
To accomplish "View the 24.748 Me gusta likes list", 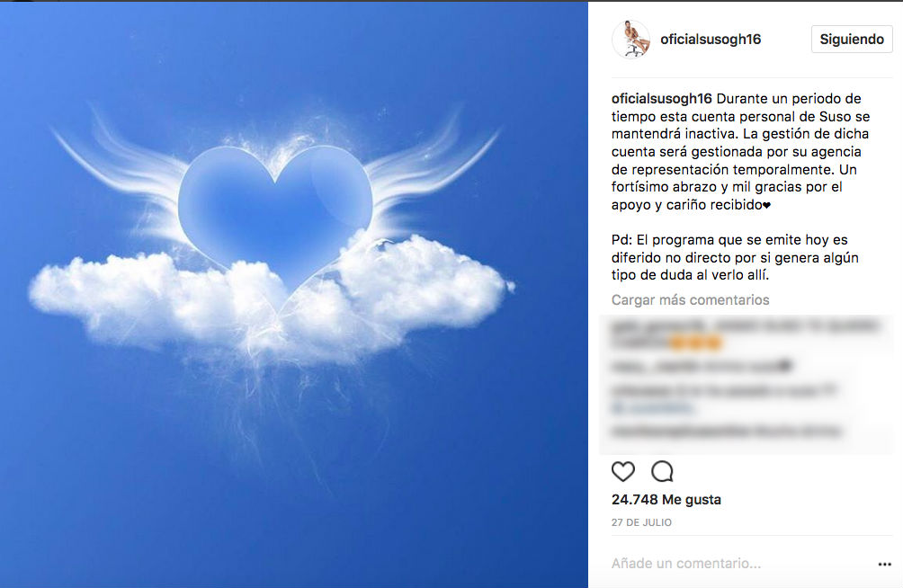I will pos(666,499).
